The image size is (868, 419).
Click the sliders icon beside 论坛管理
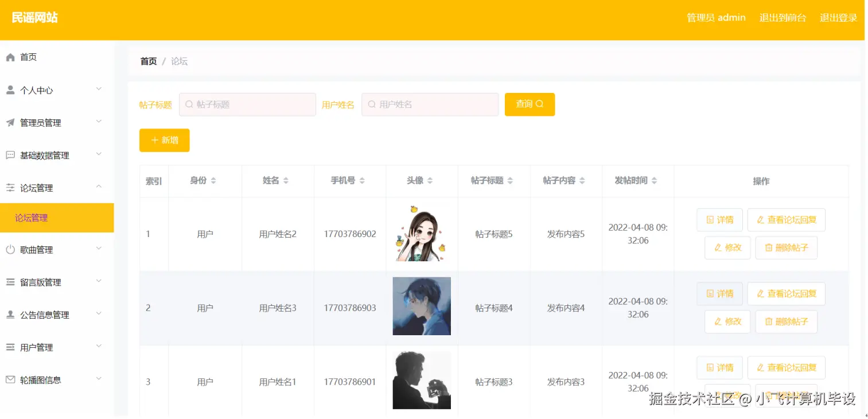(10, 188)
